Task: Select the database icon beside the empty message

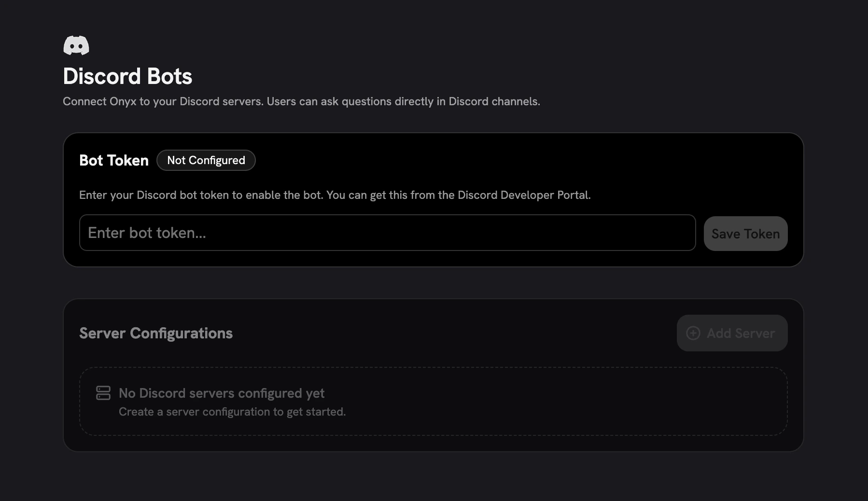Action: [103, 393]
